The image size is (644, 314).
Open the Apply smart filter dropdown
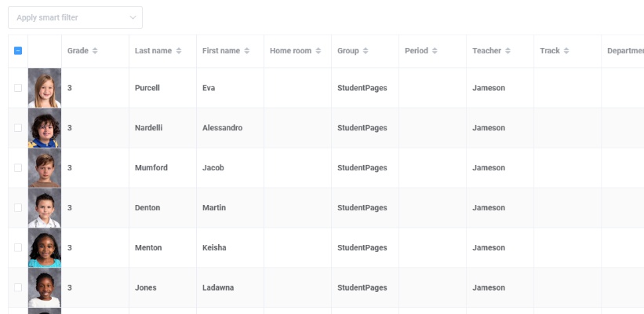pyautogui.click(x=75, y=17)
